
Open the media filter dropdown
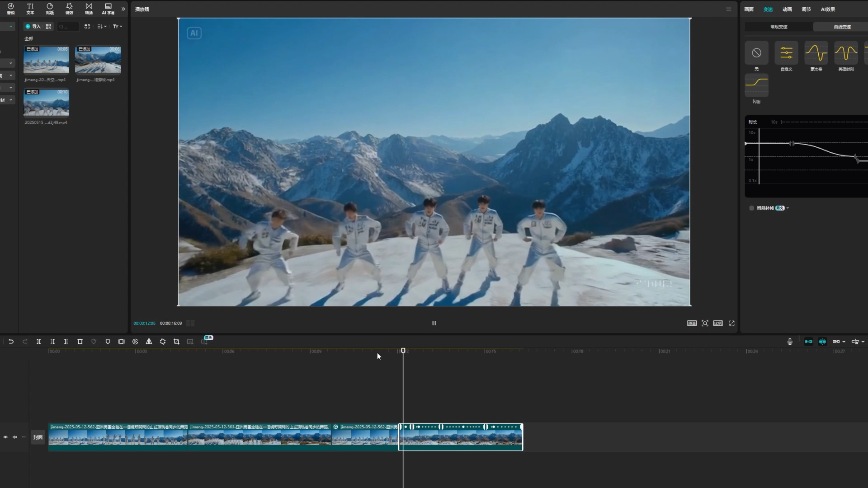tap(117, 27)
